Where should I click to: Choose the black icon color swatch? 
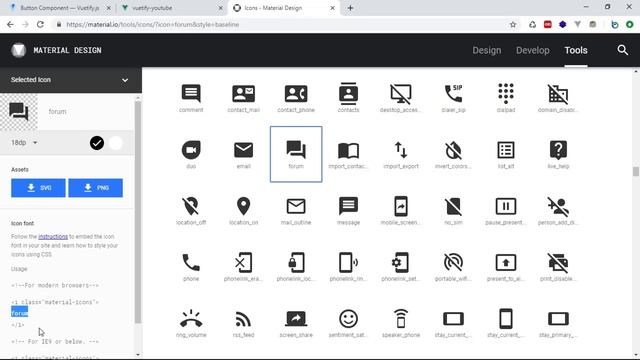[97, 143]
